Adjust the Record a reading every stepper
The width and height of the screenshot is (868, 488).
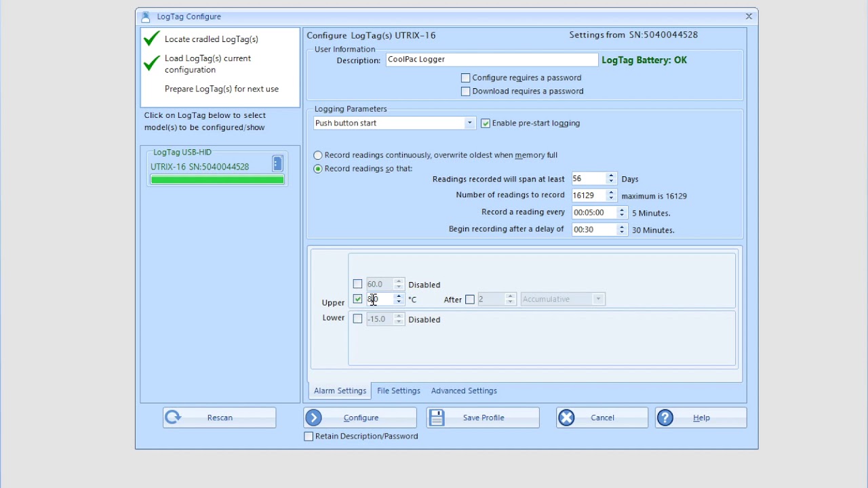click(x=621, y=212)
